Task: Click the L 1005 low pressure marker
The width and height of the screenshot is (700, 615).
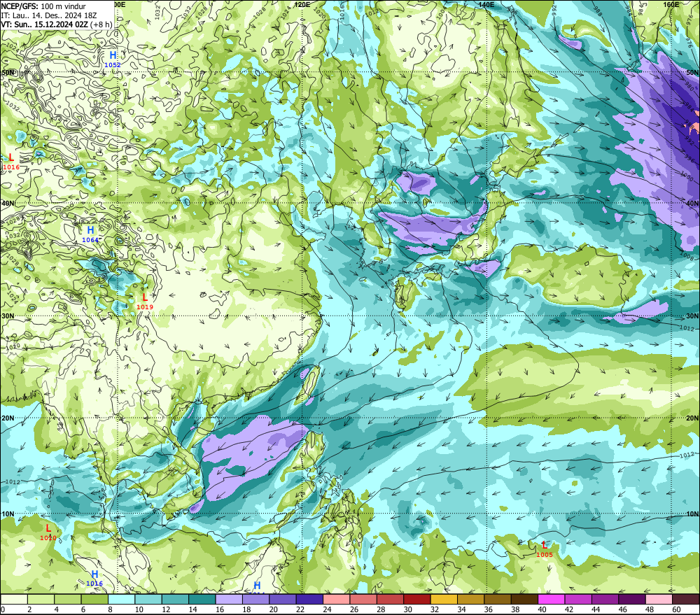Action: coord(544,549)
